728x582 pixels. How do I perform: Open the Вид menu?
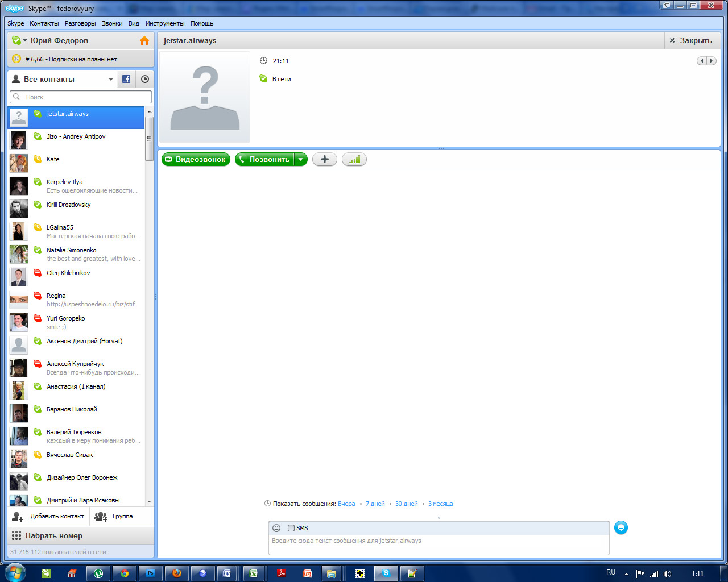[134, 23]
